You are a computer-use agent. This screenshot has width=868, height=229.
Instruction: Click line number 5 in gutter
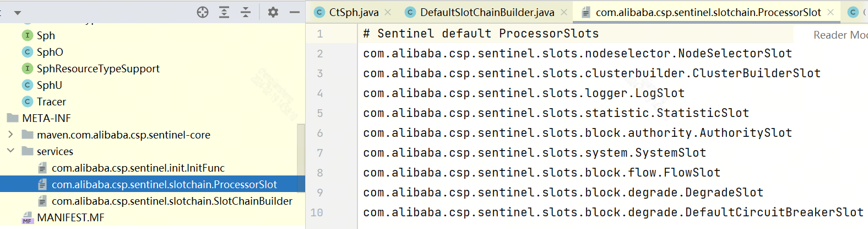(320, 113)
